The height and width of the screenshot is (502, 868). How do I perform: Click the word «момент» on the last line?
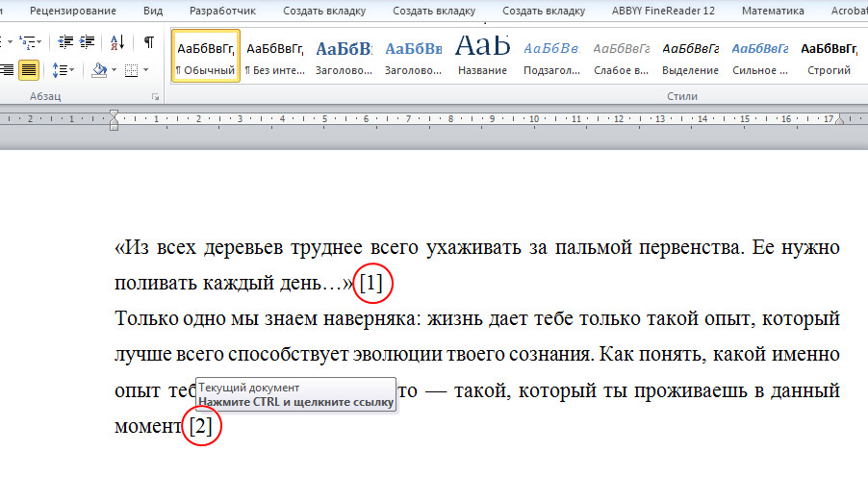pos(148,426)
